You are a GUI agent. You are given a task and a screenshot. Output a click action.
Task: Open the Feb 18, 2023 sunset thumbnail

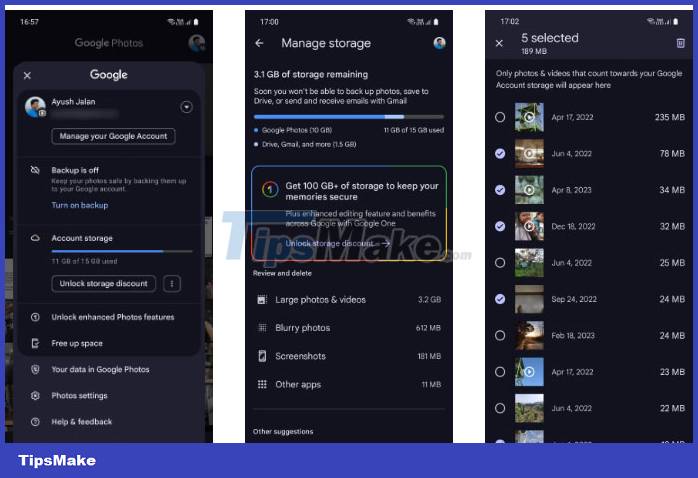coord(529,336)
